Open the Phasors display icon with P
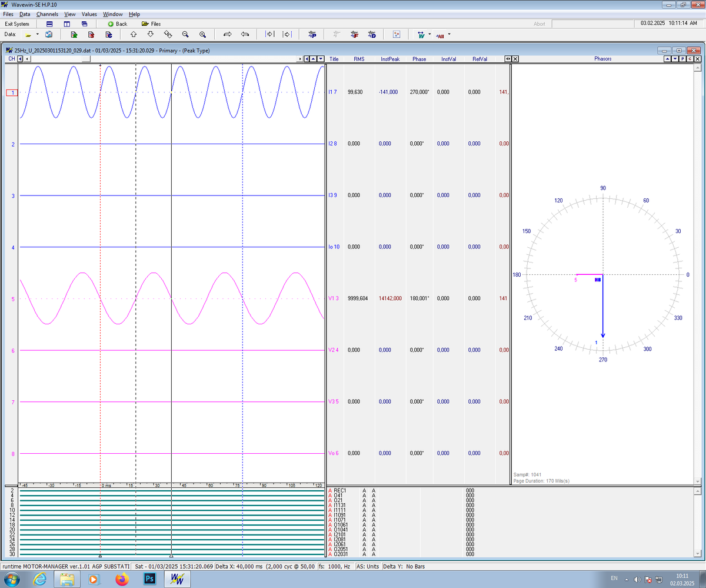 pos(312,34)
